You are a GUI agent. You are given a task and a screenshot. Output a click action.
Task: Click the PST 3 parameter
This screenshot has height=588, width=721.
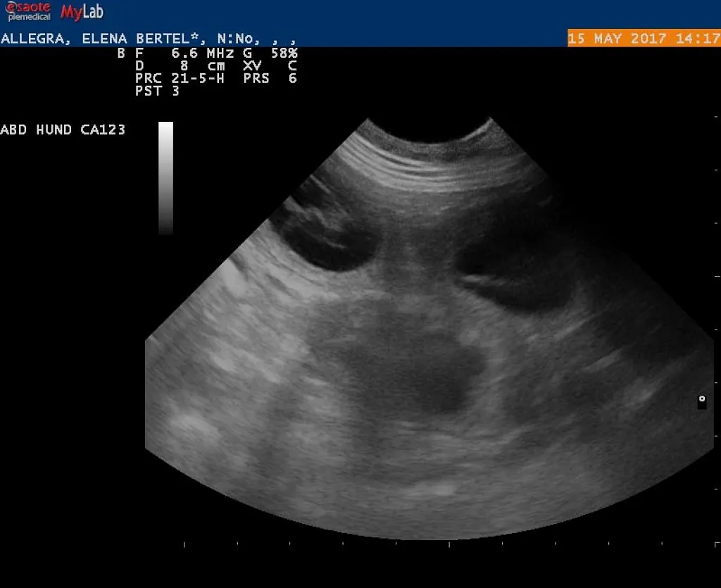click(157, 91)
